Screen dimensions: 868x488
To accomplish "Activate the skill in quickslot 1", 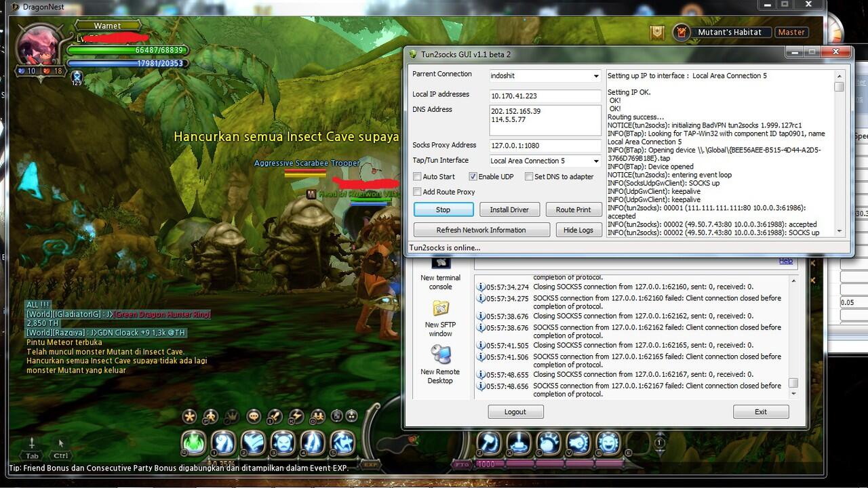I will pyautogui.click(x=224, y=443).
